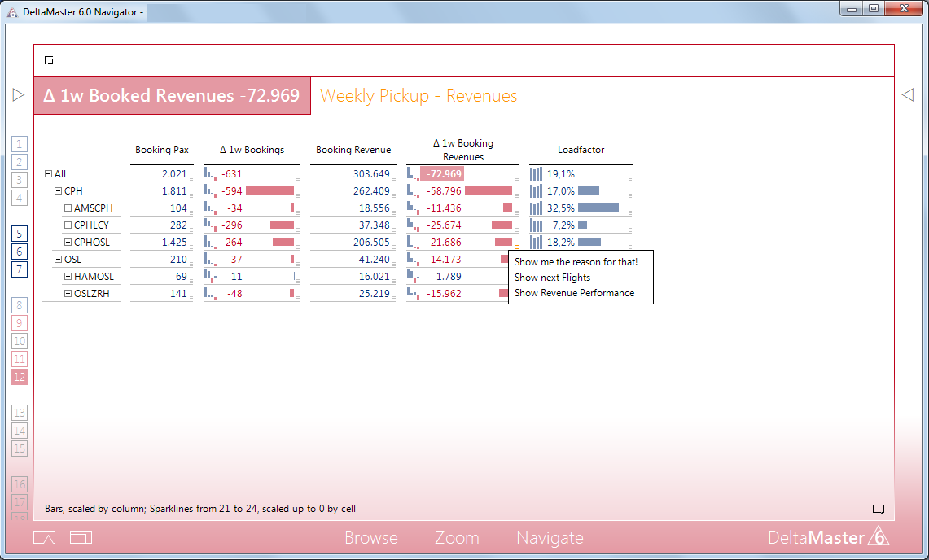Open the Zoom mode
The height and width of the screenshot is (560, 929).
[x=457, y=537]
